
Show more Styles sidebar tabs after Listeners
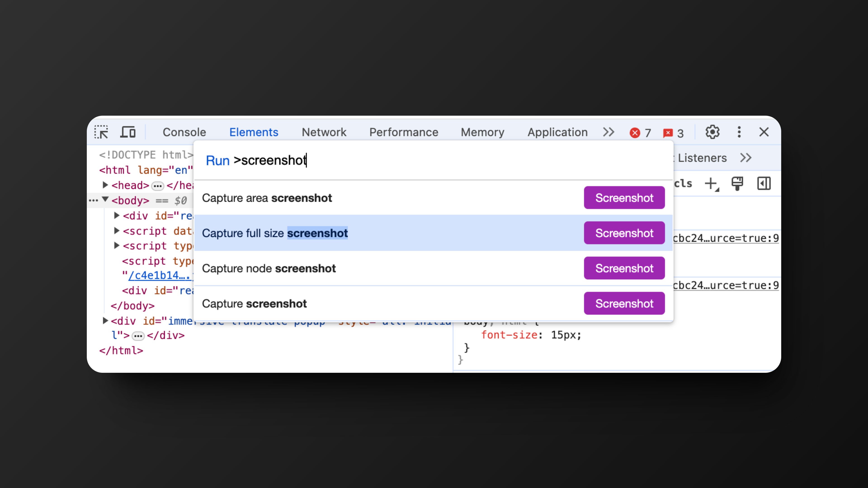746,158
